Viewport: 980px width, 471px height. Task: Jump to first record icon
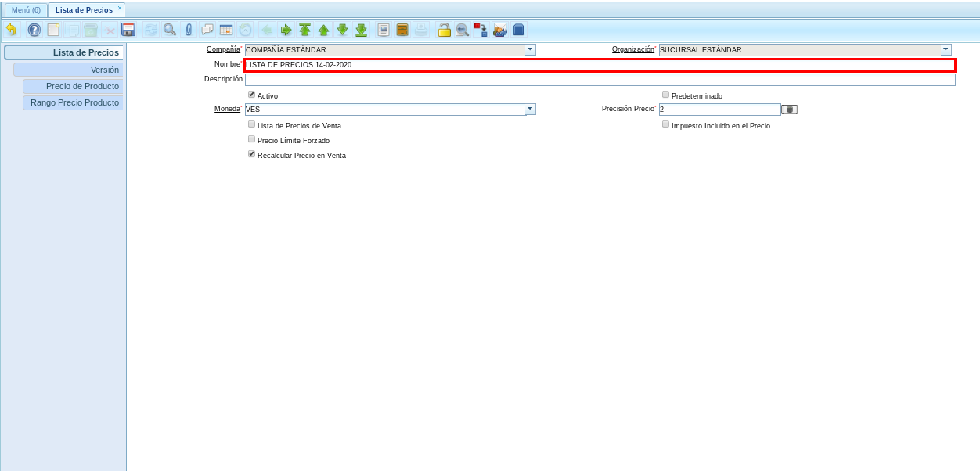(304, 30)
